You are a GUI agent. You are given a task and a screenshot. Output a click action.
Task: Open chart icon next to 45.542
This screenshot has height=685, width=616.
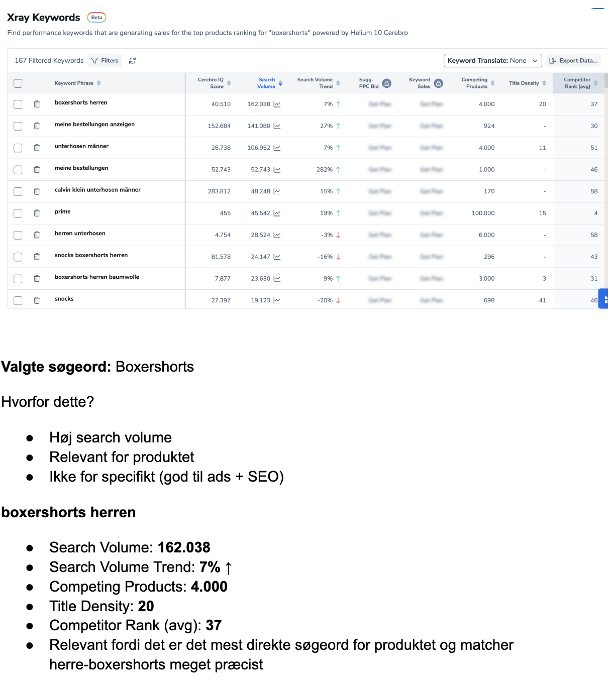pos(277,213)
